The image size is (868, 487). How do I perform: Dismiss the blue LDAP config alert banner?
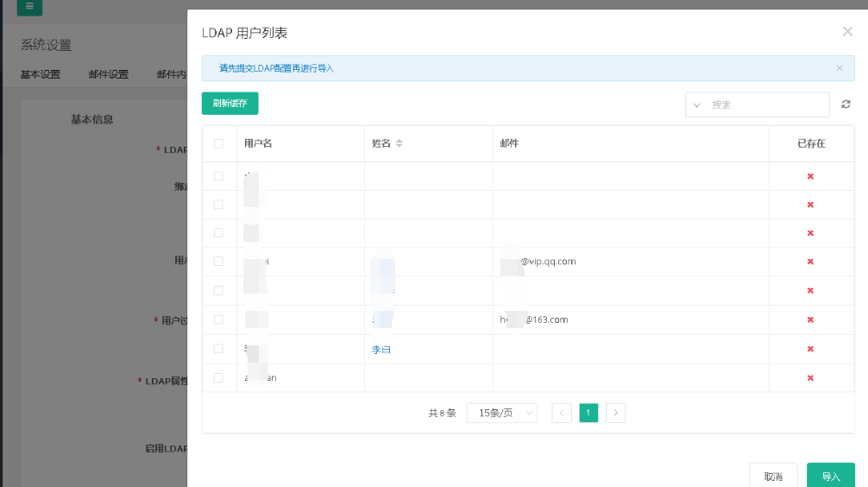[x=840, y=68]
